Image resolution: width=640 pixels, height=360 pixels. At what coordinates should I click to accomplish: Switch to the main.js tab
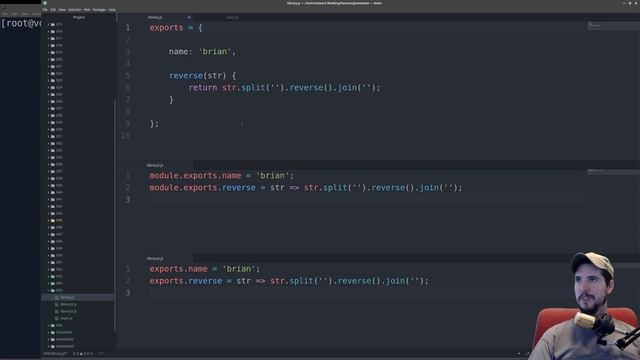tap(232, 18)
